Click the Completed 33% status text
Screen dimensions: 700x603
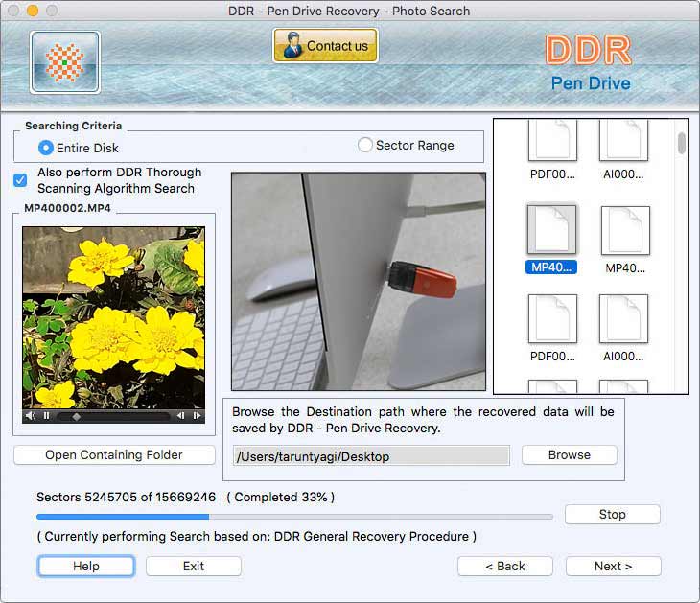[x=281, y=497]
